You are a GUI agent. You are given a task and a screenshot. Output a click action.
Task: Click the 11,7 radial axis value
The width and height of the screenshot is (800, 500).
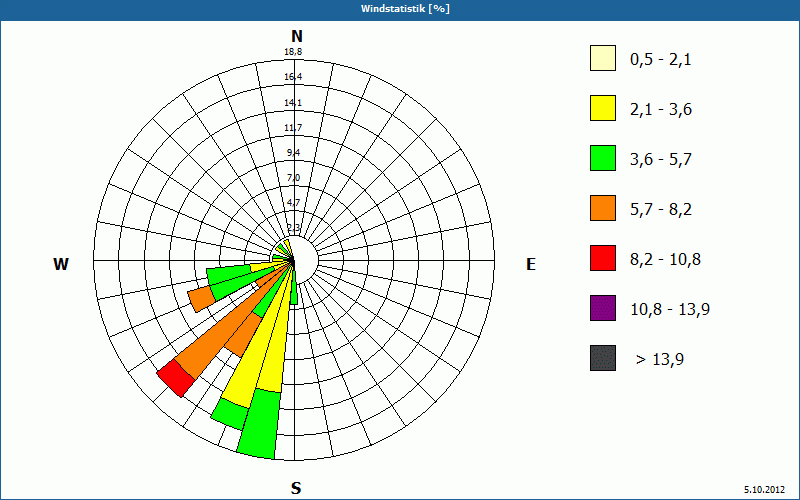[293, 128]
